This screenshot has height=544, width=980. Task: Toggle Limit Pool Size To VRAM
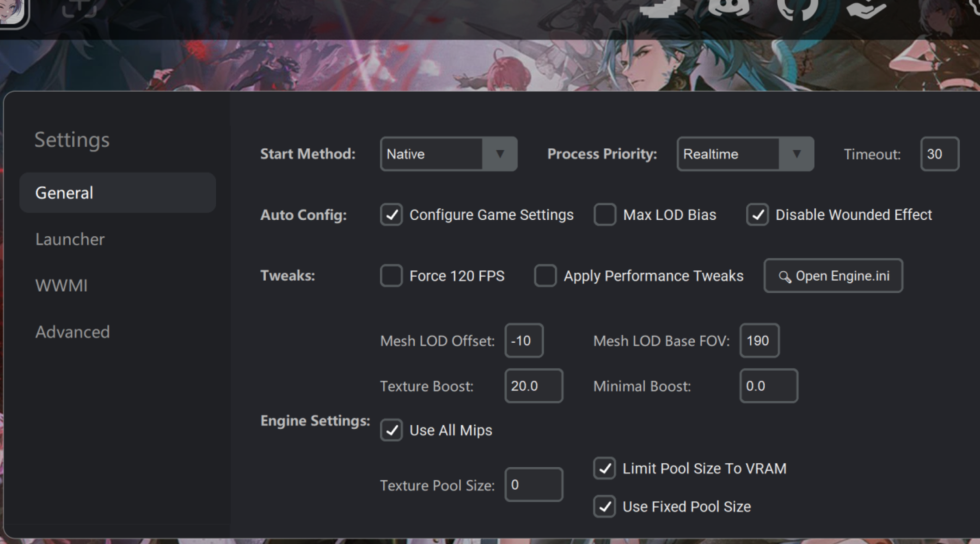tap(604, 469)
